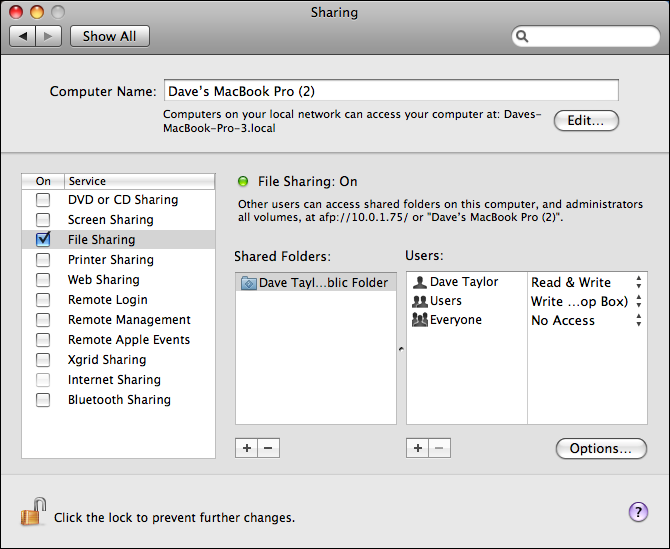
Task: Select the Internet Sharing service label
Action: click(114, 380)
